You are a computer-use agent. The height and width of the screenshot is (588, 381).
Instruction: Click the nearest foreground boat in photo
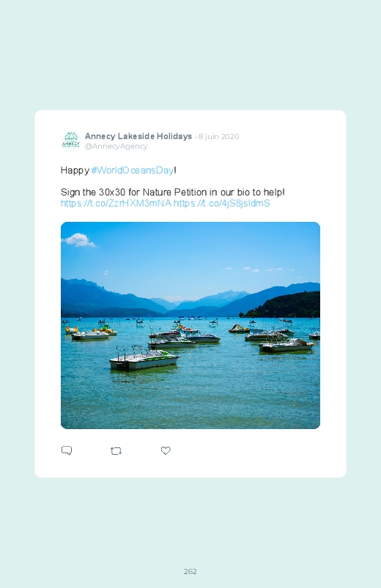(144, 359)
